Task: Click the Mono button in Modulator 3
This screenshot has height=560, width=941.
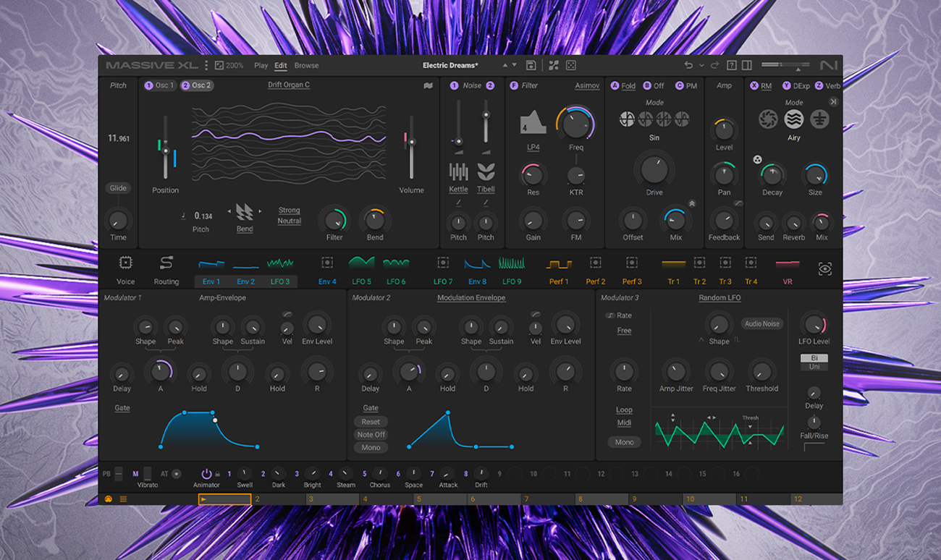Action: click(x=624, y=442)
